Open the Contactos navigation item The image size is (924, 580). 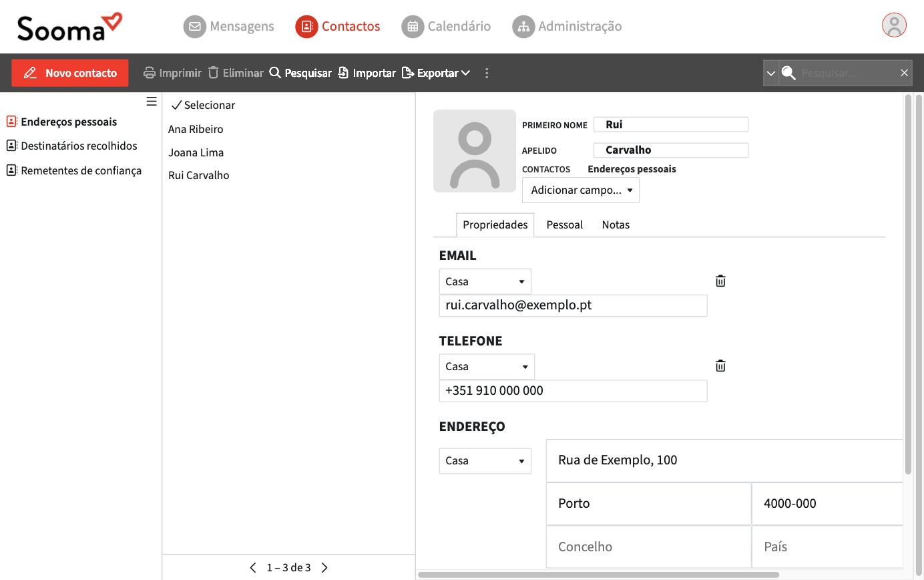click(338, 27)
